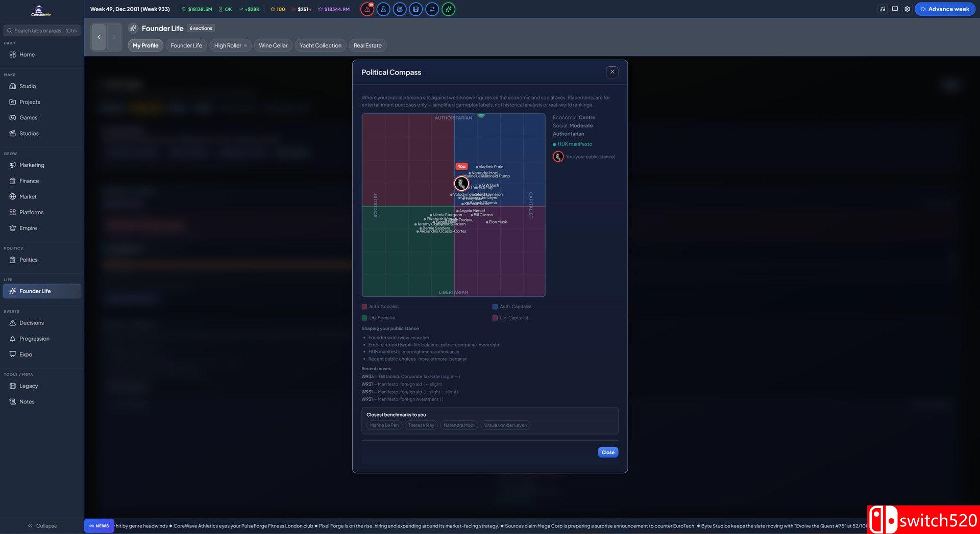Close the Political Compass dialog with X
This screenshot has height=534, width=980.
click(x=612, y=72)
